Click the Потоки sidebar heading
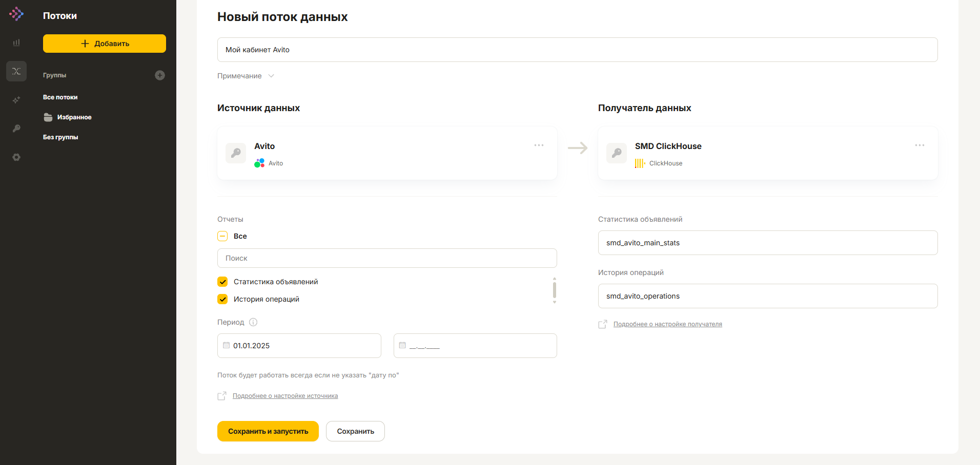980x465 pixels. click(60, 16)
